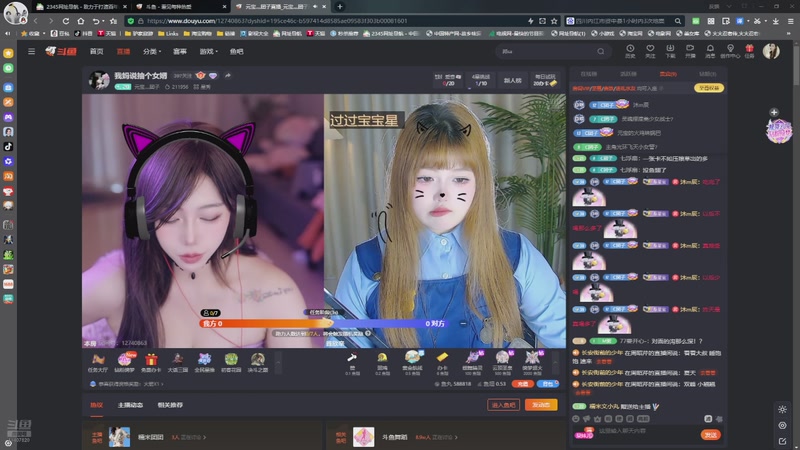Toggle the brightness sun icon at right
This screenshot has width=800, height=450.
[x=783, y=409]
